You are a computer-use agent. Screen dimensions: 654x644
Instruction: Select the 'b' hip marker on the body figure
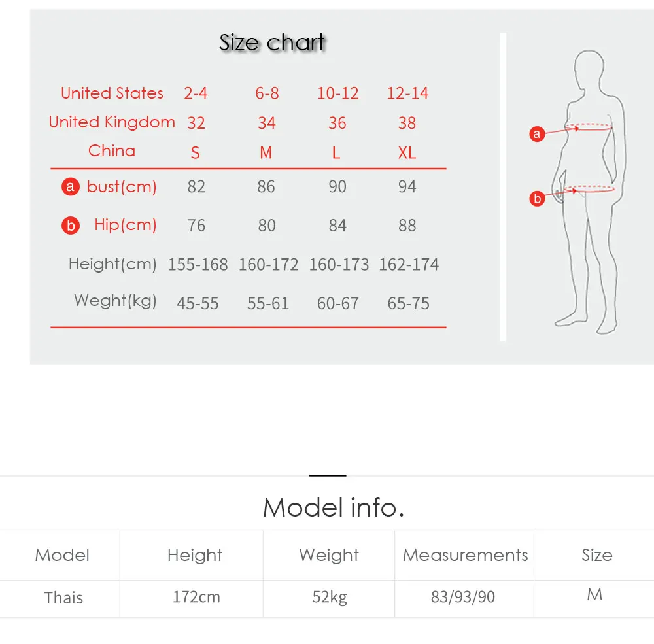[x=537, y=199]
